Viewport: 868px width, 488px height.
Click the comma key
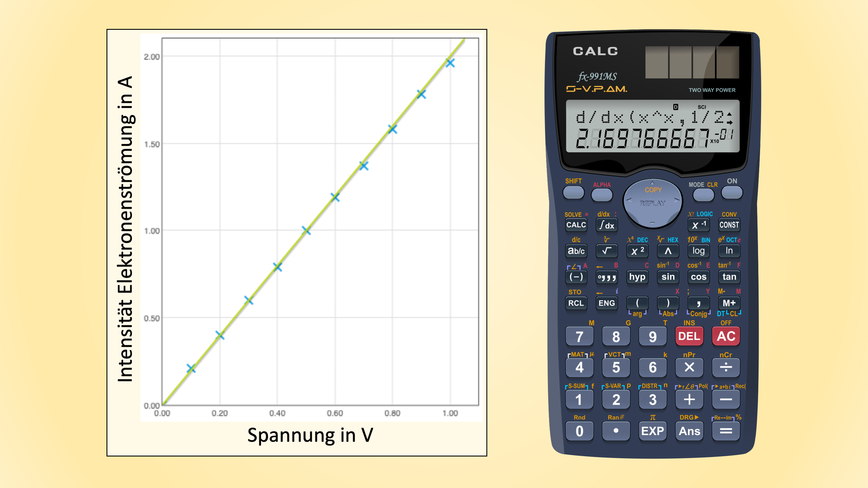[698, 303]
